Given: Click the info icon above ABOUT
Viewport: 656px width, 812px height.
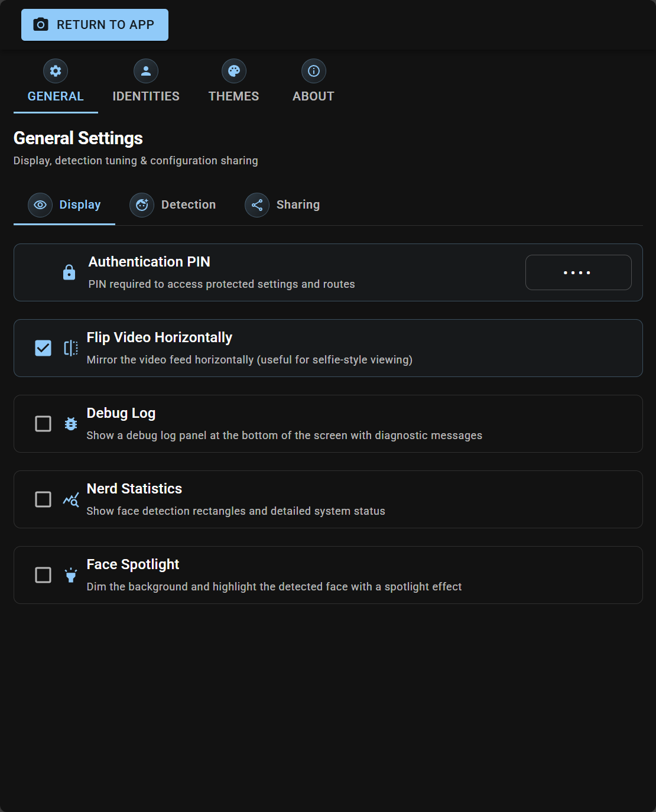Looking at the screenshot, I should pyautogui.click(x=313, y=70).
